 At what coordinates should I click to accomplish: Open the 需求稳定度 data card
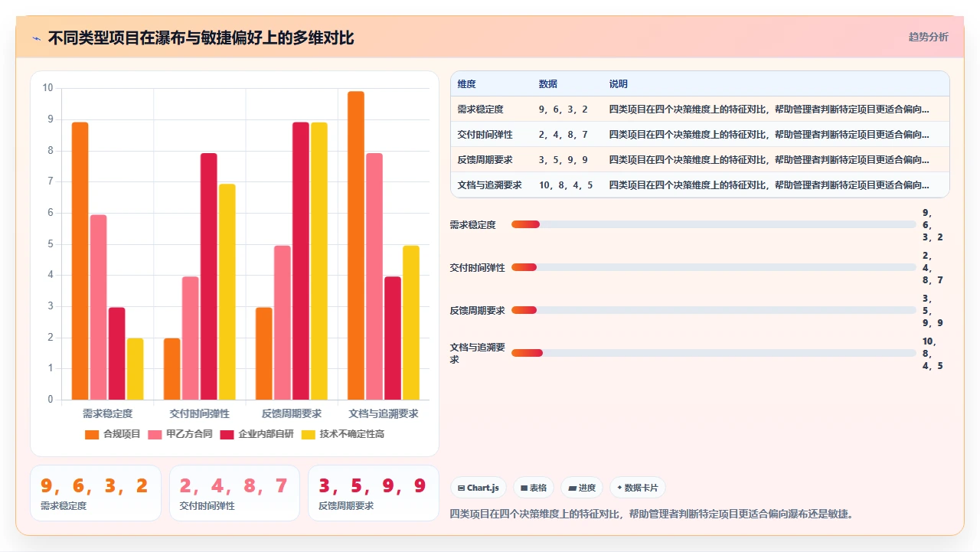tap(96, 493)
